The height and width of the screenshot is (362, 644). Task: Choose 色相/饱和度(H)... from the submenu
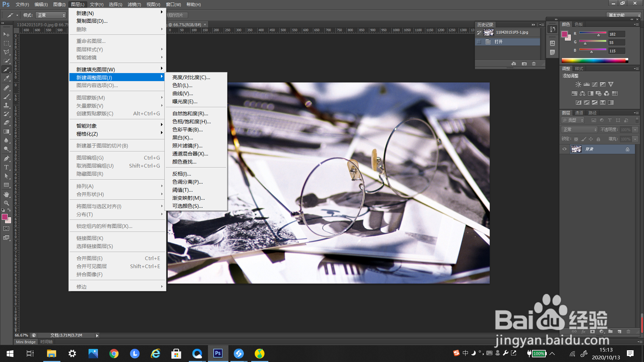tap(191, 122)
